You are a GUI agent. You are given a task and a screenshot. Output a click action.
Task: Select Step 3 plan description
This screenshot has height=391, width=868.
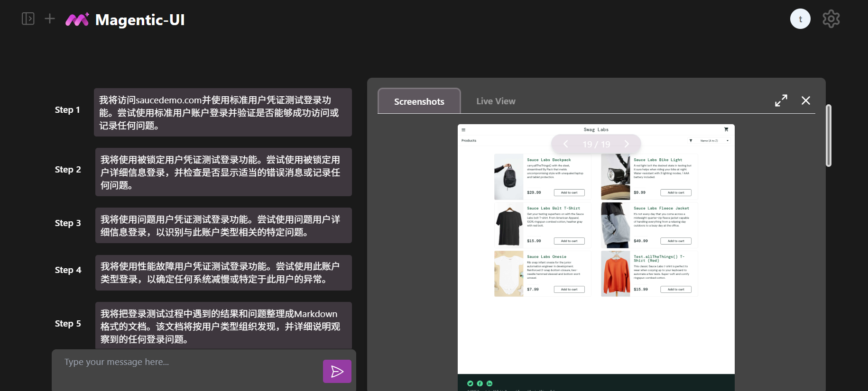(x=223, y=226)
